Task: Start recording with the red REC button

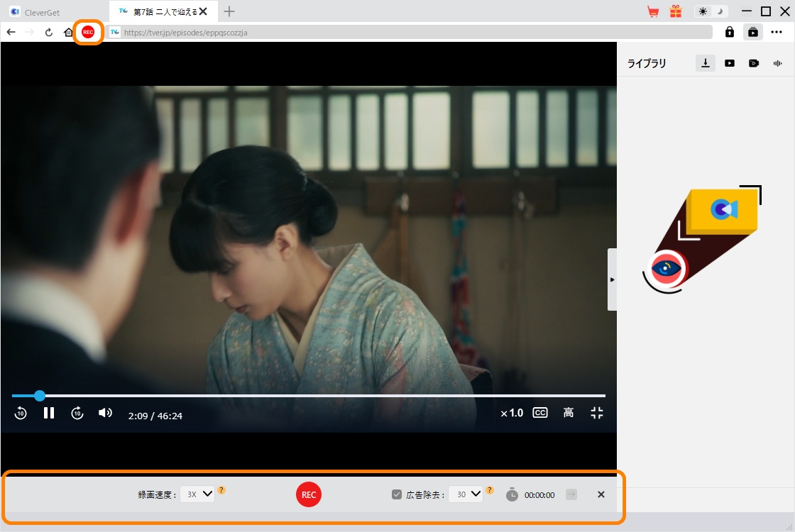Action: point(309,494)
